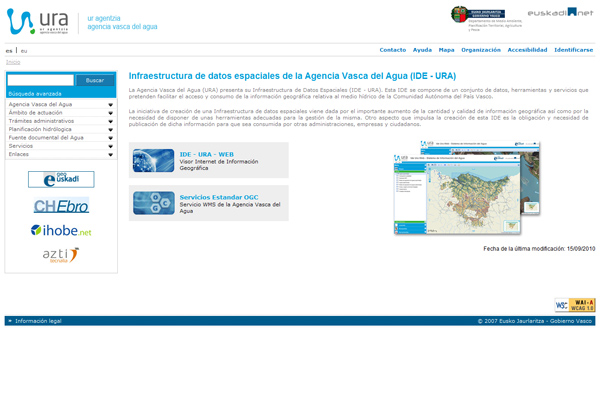Click the ur agentzia tagline text
The width and height of the screenshot is (600, 397).
[104, 18]
